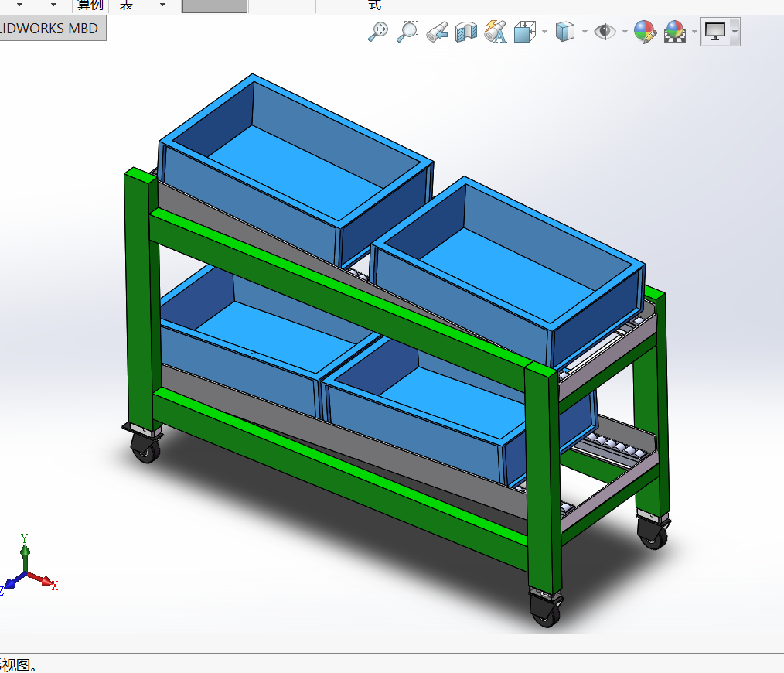784x673 pixels.
Task: Click the Apply Scene icon
Action: click(675, 32)
